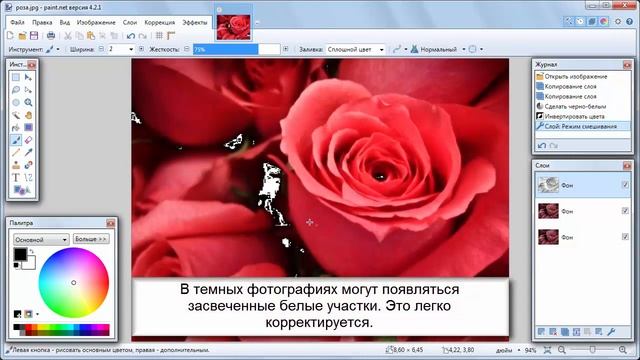Click the black primary color swatch
Image resolution: width=640 pixels, height=360 pixels.
point(20,254)
